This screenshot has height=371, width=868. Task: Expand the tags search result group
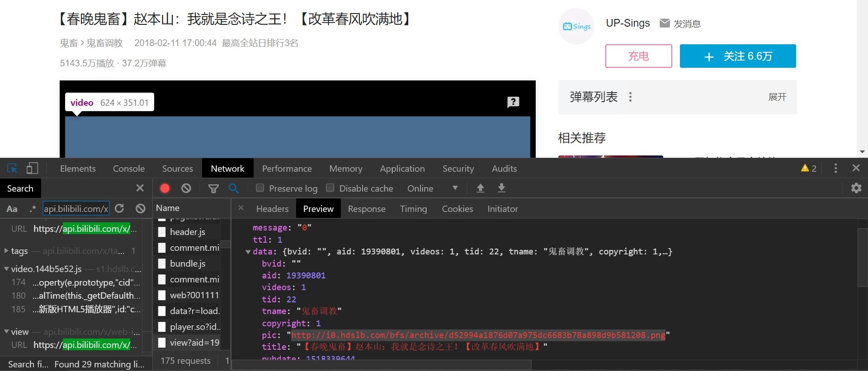[6, 251]
